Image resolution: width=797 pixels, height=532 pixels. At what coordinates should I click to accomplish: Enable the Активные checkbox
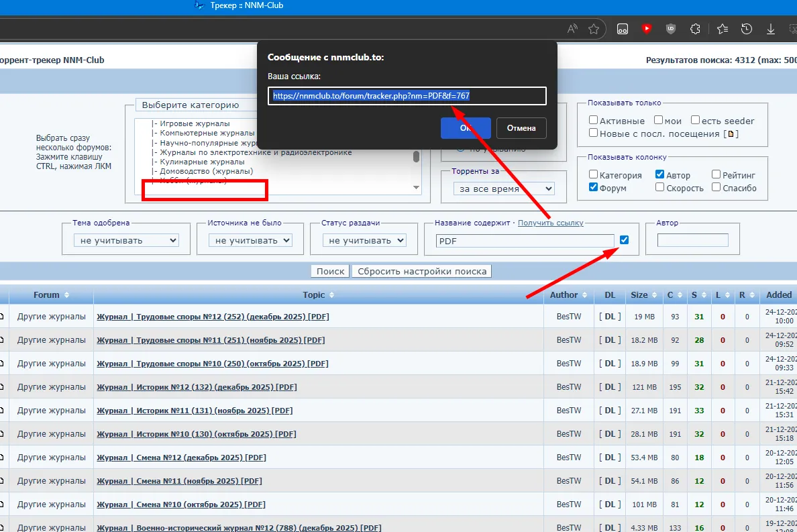(594, 121)
